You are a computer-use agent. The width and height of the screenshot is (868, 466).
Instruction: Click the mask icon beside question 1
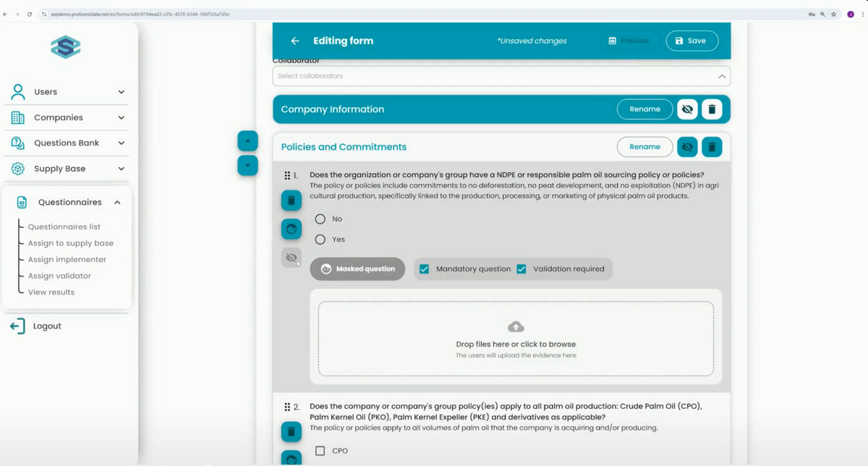[292, 229]
